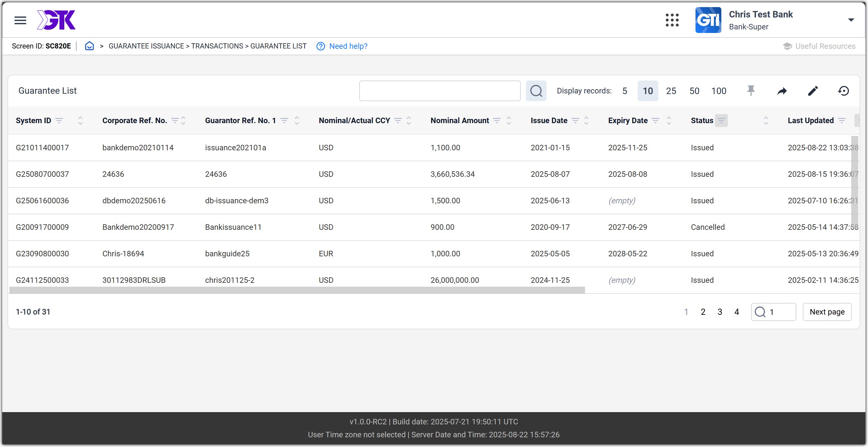Click the reset/history refresh icon
The width and height of the screenshot is (868, 447).
pyautogui.click(x=843, y=91)
